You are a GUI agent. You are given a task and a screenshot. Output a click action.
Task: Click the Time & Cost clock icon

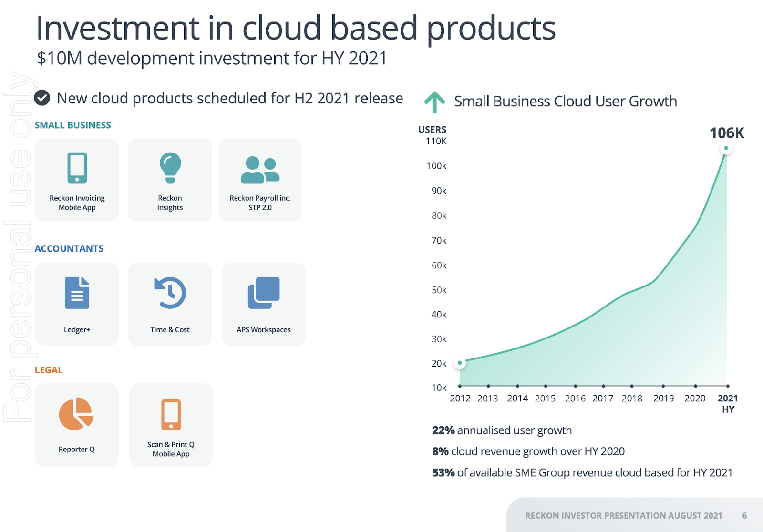pyautogui.click(x=170, y=293)
